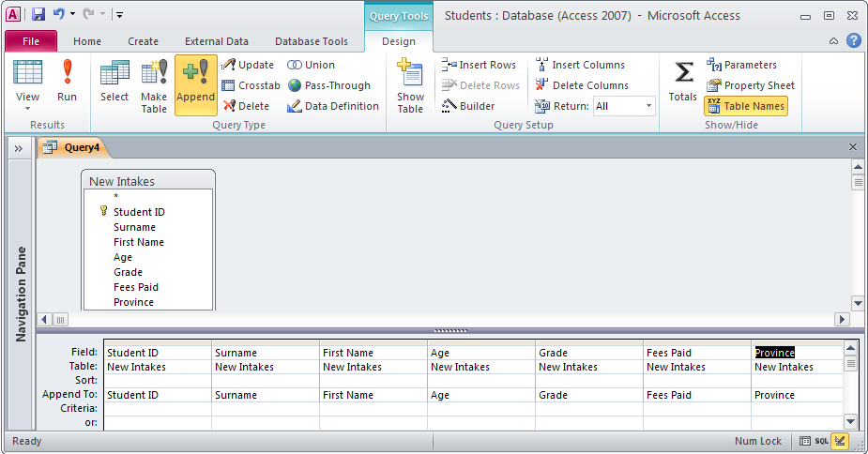Switch query type to Update
The width and height of the screenshot is (868, 454).
pos(248,65)
